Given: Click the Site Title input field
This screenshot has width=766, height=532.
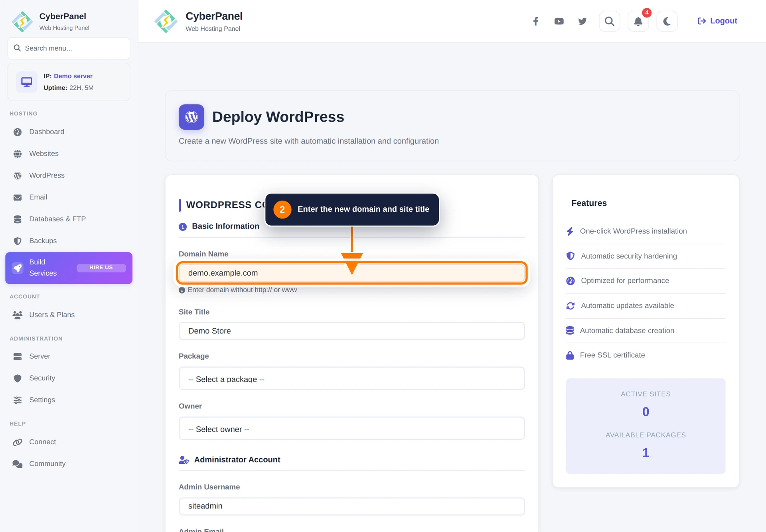Looking at the screenshot, I should coord(352,331).
